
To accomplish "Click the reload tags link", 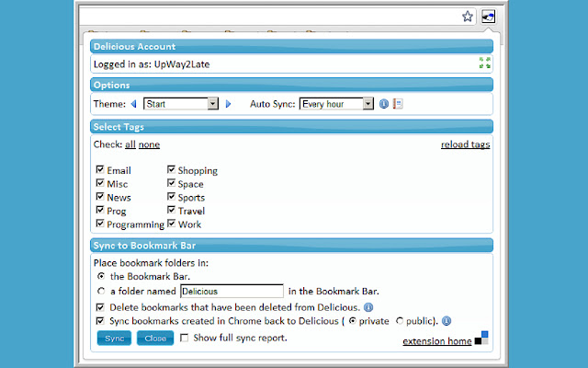I will tap(466, 144).
